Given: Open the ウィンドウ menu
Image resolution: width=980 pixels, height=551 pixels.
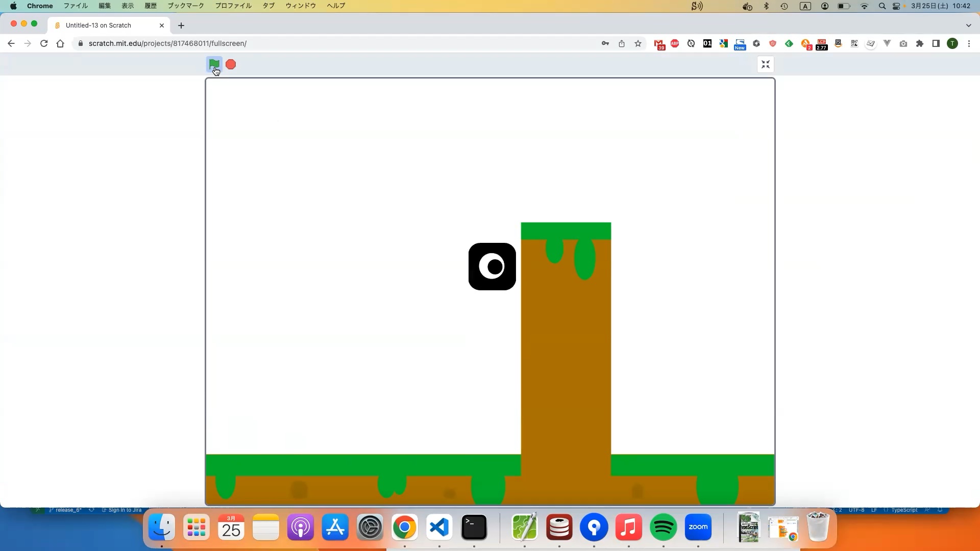Looking at the screenshot, I should 301,6.
